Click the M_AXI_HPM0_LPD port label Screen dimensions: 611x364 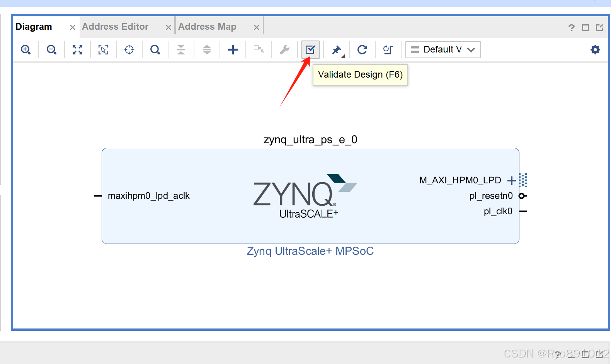460,180
